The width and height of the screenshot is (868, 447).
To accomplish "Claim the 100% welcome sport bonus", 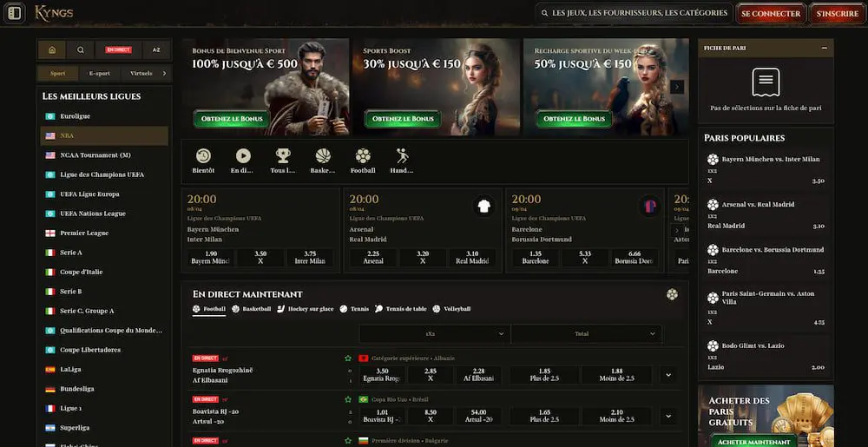I will click(232, 119).
